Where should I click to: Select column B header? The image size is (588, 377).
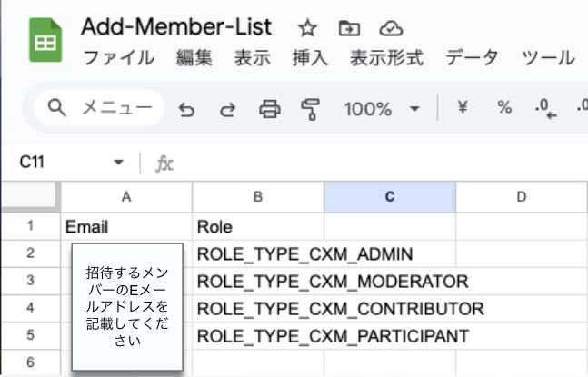click(258, 197)
